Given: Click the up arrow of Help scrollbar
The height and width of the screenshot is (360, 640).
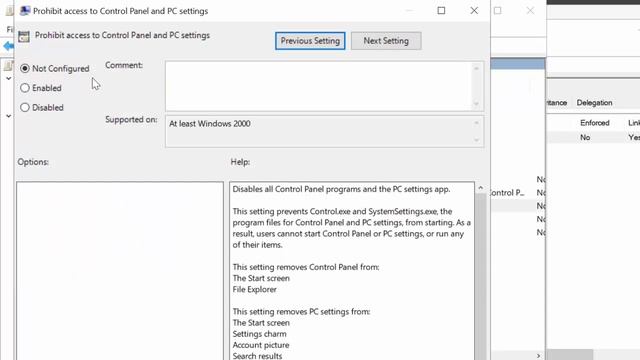Looking at the screenshot, I should [480, 188].
